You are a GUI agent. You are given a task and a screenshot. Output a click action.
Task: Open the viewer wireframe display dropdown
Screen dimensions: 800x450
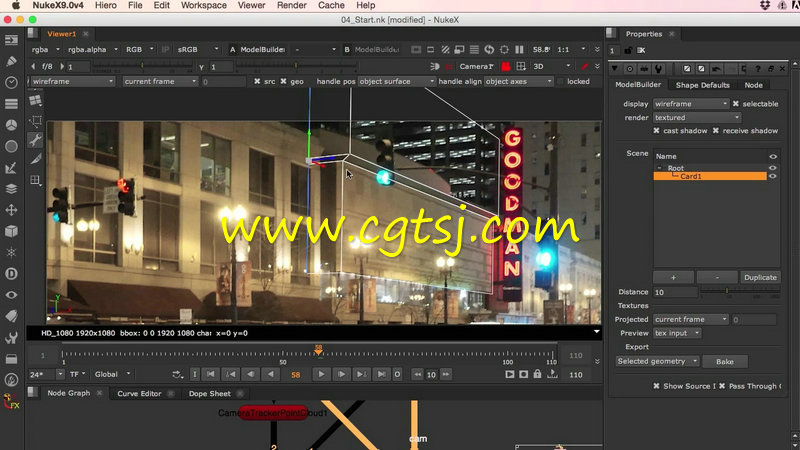pos(72,81)
